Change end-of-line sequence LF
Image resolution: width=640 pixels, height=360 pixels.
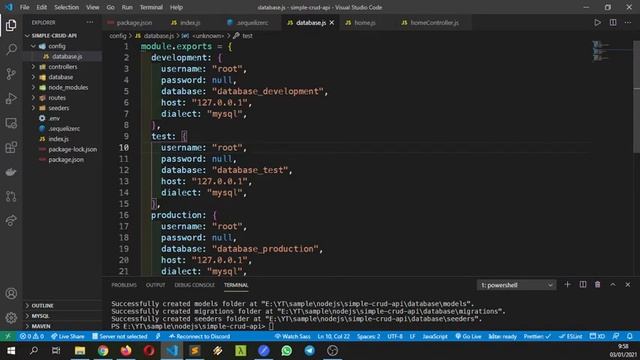[412, 336]
